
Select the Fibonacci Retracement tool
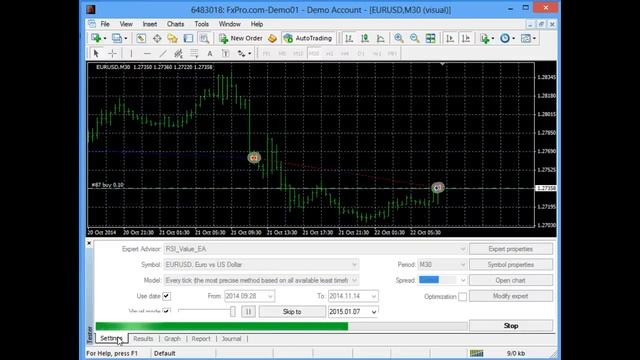pos(194,53)
